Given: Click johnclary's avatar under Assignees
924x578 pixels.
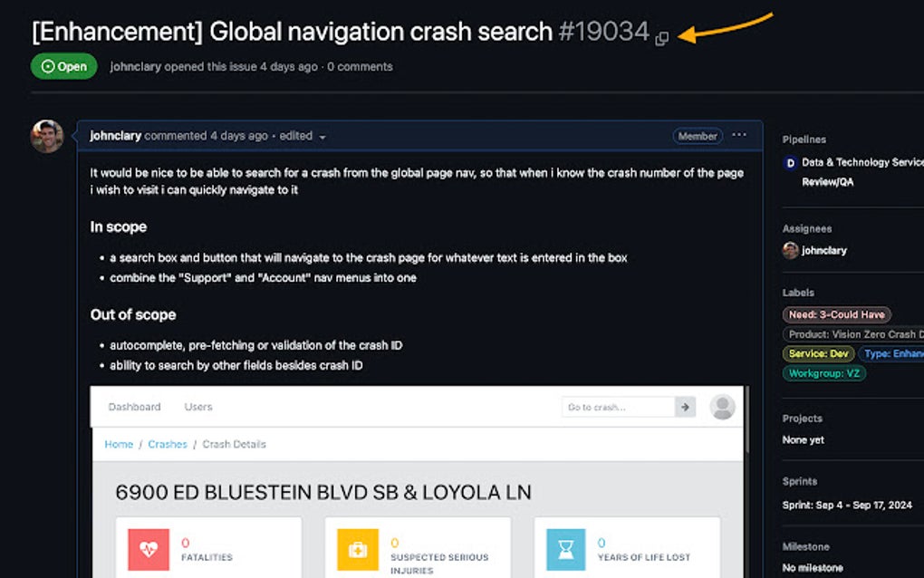Looking at the screenshot, I should [789, 250].
